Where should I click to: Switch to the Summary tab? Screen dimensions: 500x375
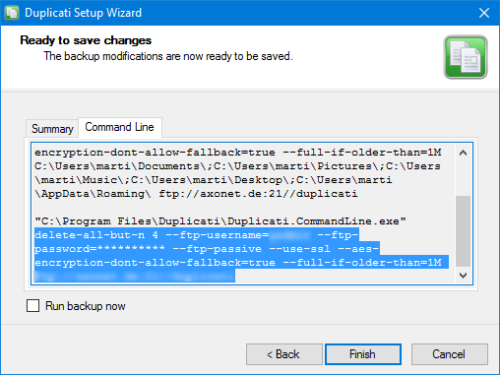(x=52, y=129)
